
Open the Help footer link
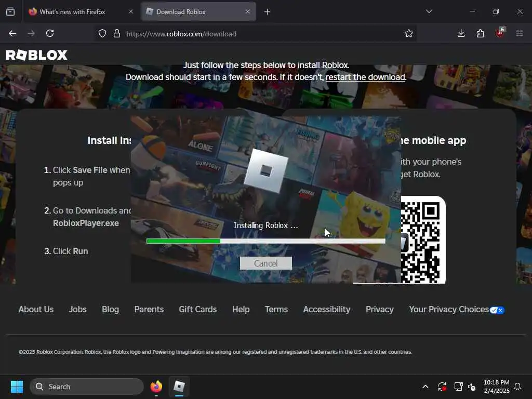[x=241, y=310]
